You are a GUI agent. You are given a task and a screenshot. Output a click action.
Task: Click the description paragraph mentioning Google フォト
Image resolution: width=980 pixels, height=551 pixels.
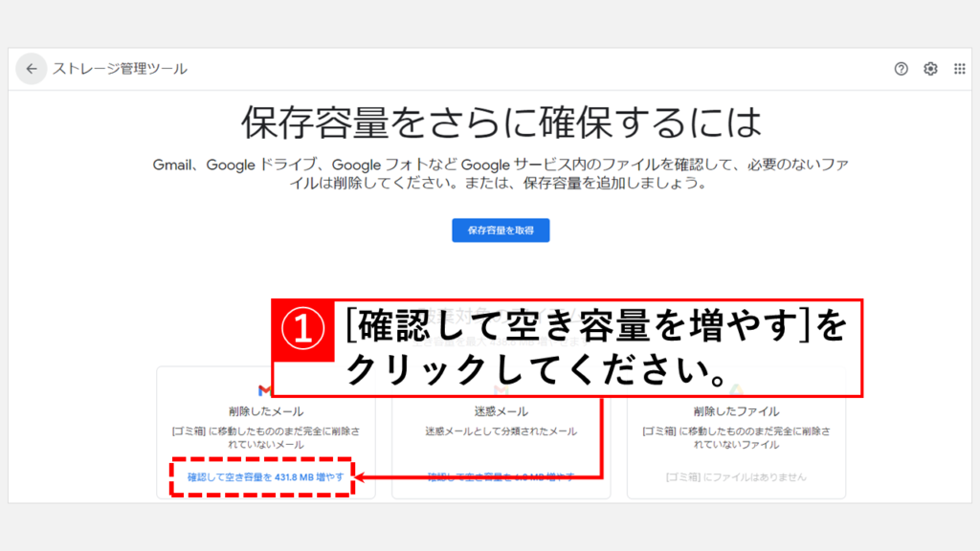click(501, 173)
